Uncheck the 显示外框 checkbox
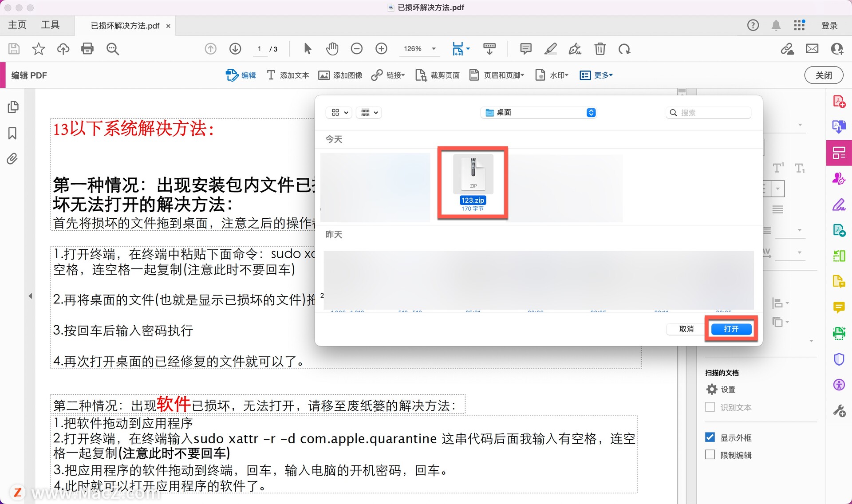Screen dimensions: 852x504 [x=710, y=437]
